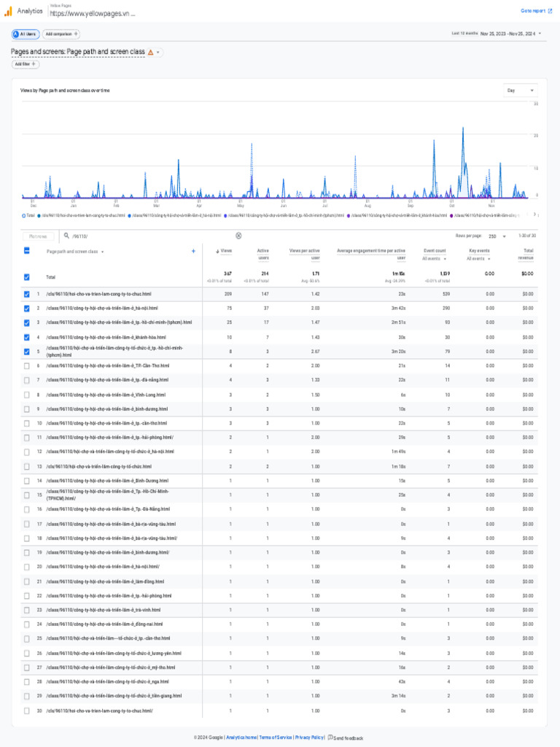Open the Day granularity dropdown

[520, 90]
